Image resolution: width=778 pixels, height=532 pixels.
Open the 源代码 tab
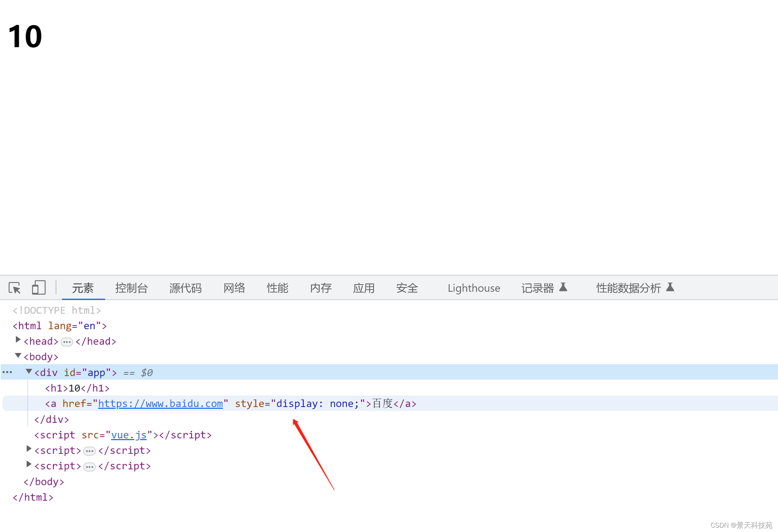185,288
